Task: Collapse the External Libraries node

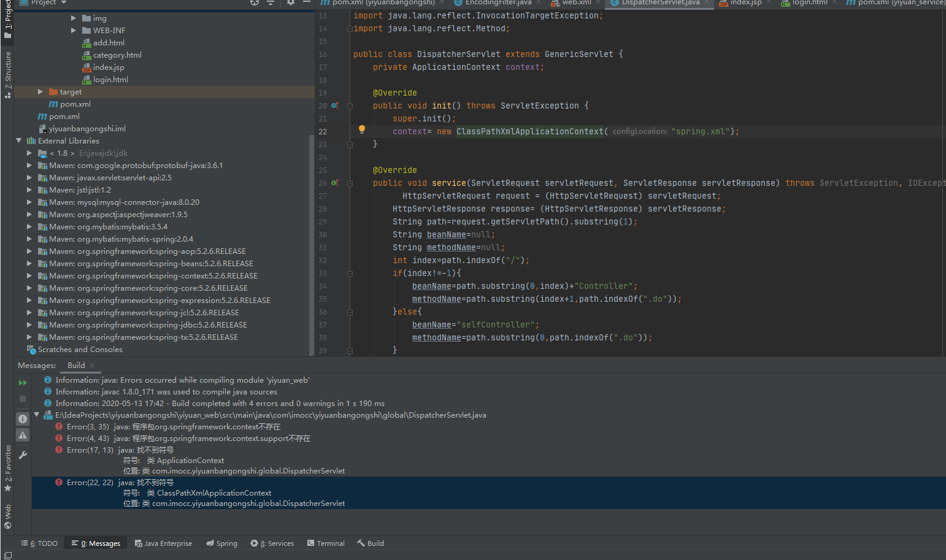Action: pos(19,141)
